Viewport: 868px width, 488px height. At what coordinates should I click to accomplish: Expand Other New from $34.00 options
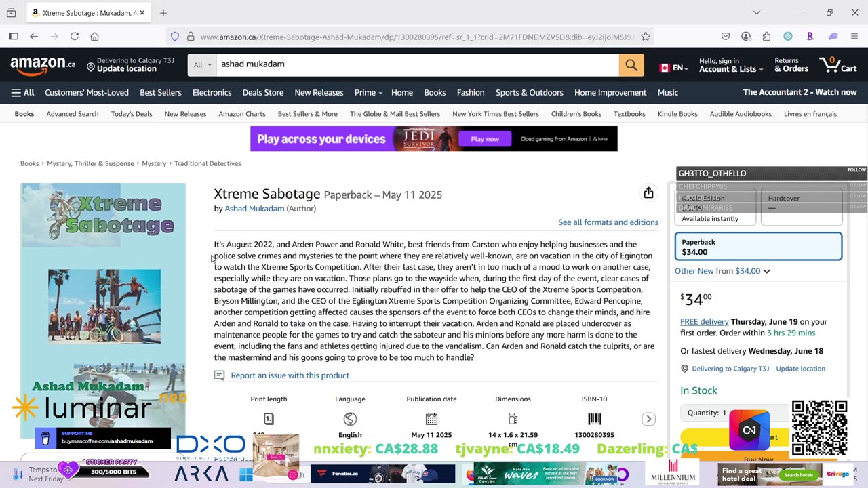click(x=722, y=271)
